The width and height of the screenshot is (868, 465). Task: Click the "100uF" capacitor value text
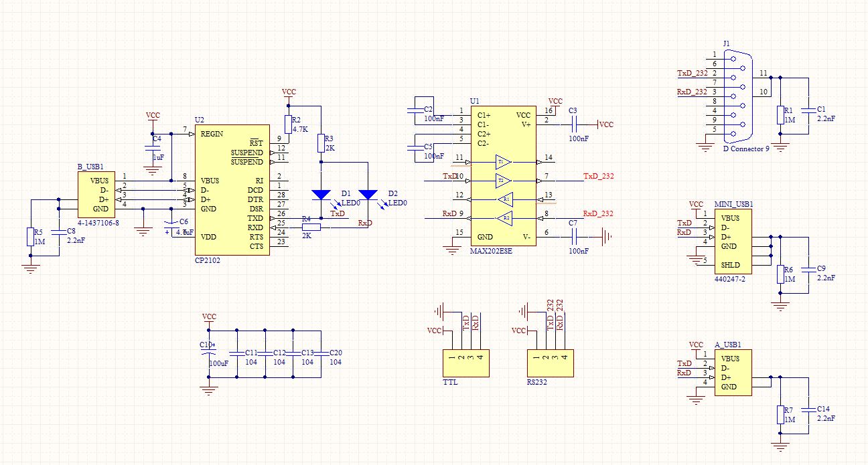218,363
